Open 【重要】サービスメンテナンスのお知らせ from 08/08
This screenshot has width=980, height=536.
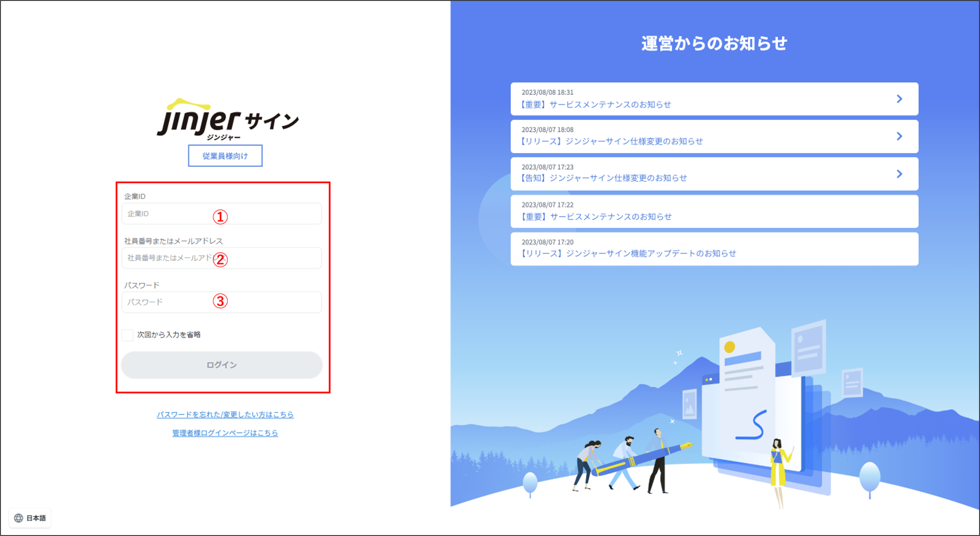click(595, 104)
